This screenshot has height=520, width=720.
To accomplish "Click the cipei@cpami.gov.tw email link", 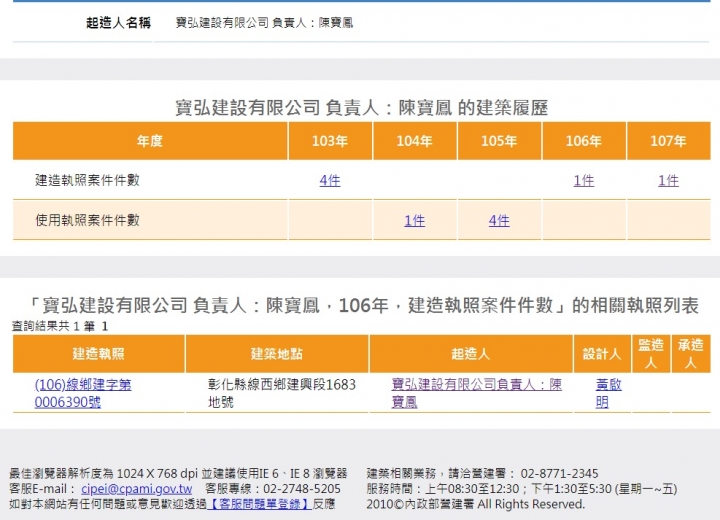I will pos(136,489).
